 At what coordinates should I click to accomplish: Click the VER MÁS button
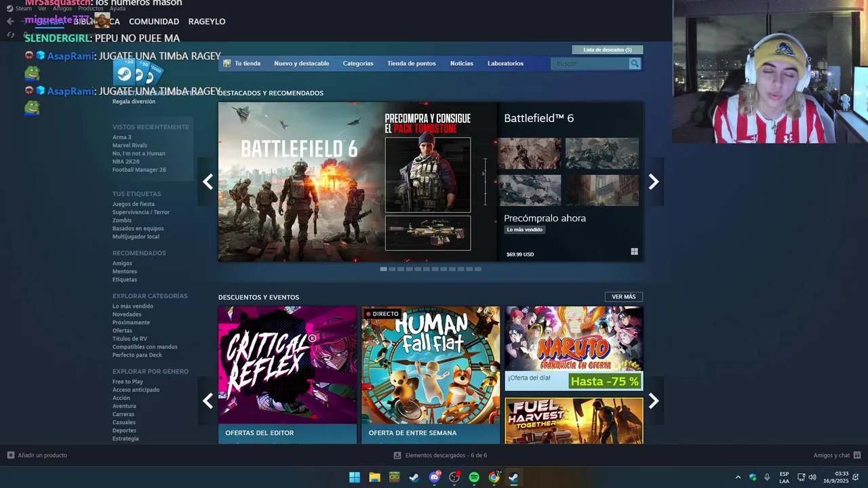pos(624,297)
